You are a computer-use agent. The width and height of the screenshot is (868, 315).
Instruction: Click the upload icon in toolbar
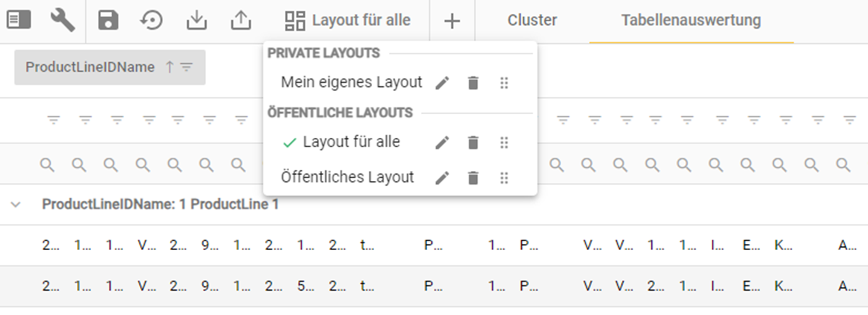[240, 21]
